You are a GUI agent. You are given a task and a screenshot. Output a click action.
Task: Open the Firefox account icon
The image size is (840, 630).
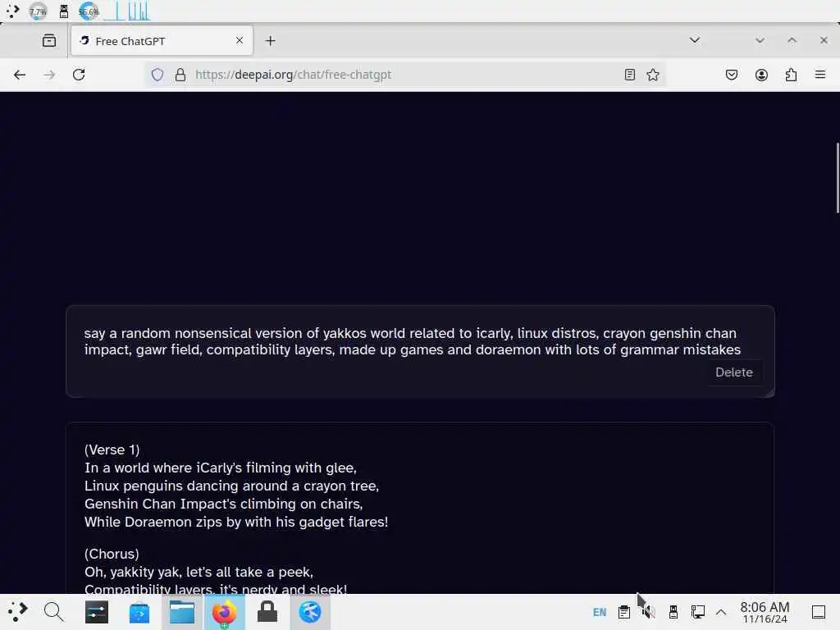click(761, 75)
